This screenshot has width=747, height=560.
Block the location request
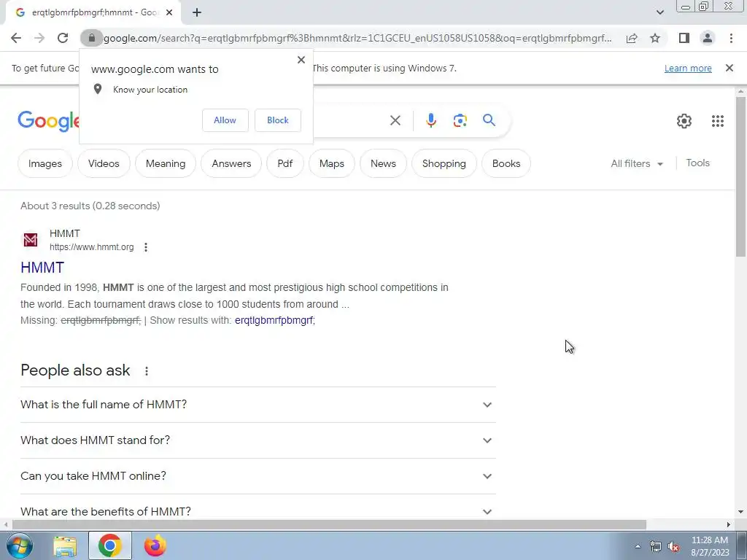pos(278,120)
